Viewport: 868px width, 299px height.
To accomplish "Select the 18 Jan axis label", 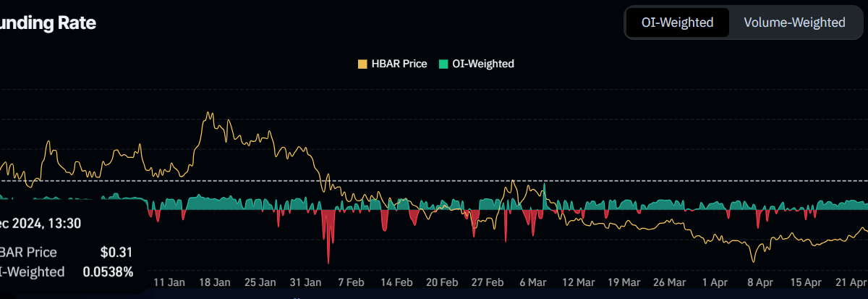I will coord(213,282).
